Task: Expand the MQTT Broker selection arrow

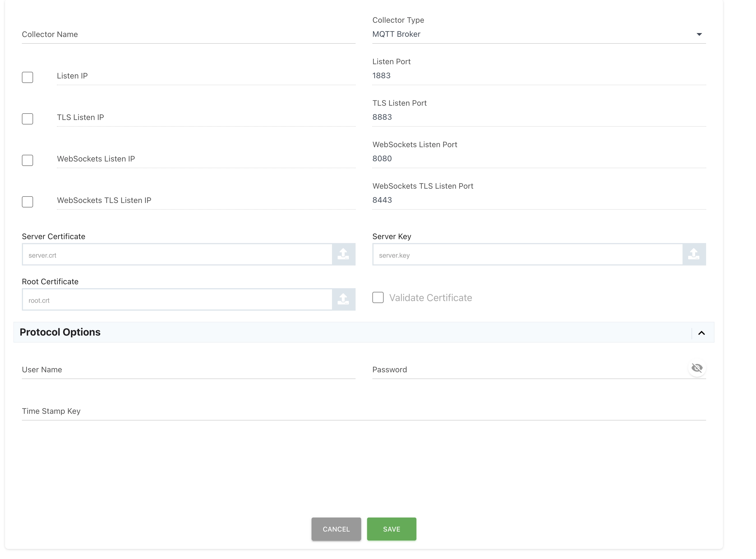Action: click(699, 34)
